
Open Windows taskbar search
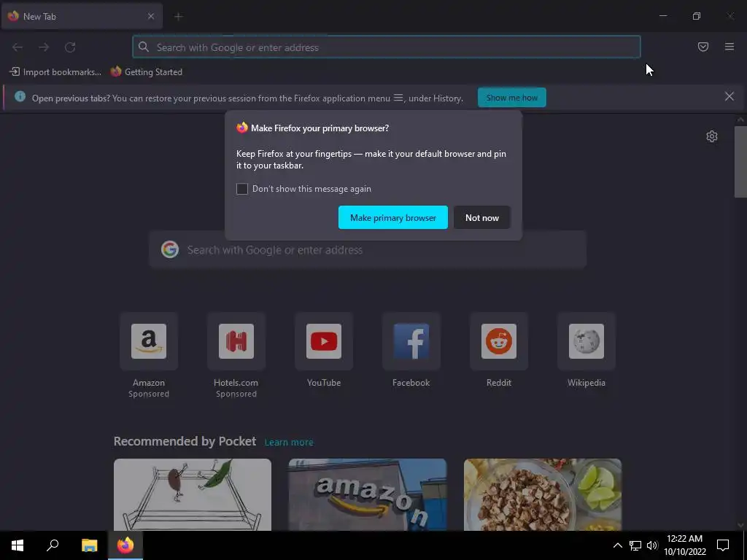click(53, 545)
